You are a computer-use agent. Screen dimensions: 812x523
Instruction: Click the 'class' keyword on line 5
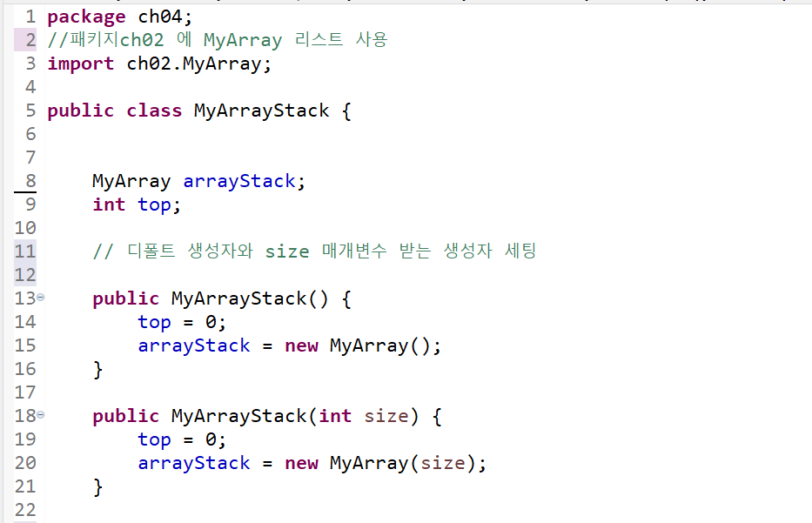coord(154,111)
